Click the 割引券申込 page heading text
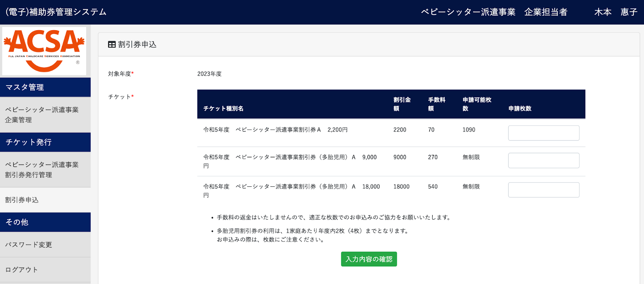 137,45
